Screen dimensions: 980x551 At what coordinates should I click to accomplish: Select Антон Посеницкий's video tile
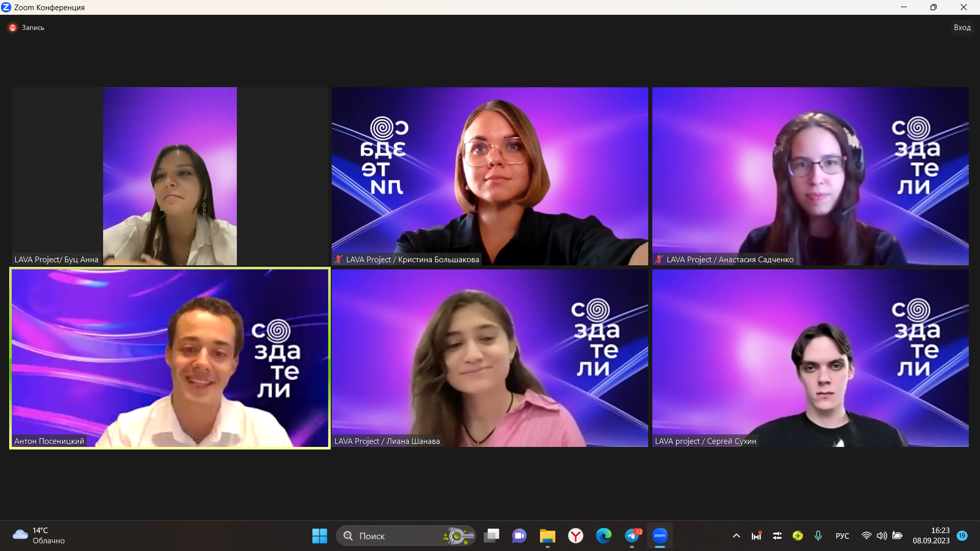tap(169, 358)
